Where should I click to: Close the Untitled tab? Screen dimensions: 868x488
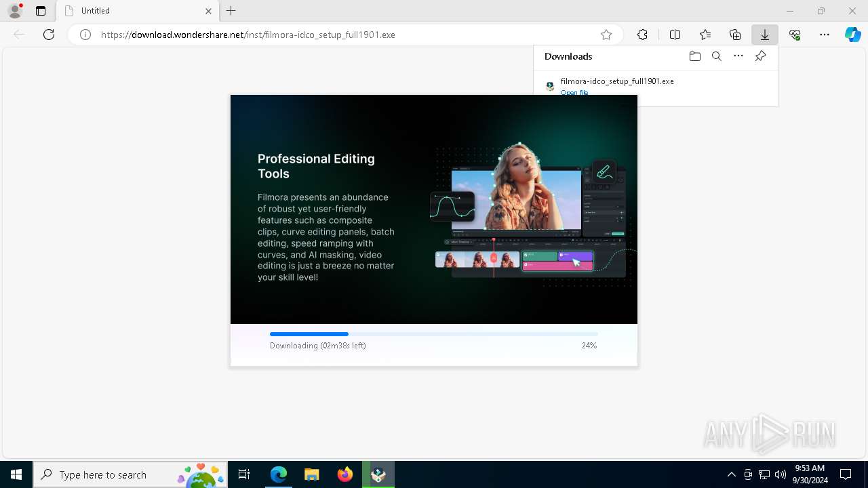pos(208,11)
